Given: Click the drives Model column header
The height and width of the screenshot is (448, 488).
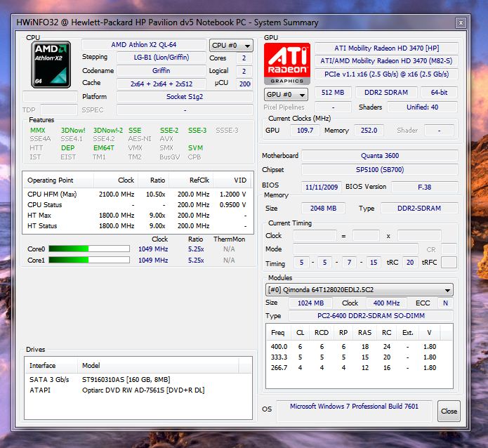Looking at the screenshot, I should tap(158, 366).
